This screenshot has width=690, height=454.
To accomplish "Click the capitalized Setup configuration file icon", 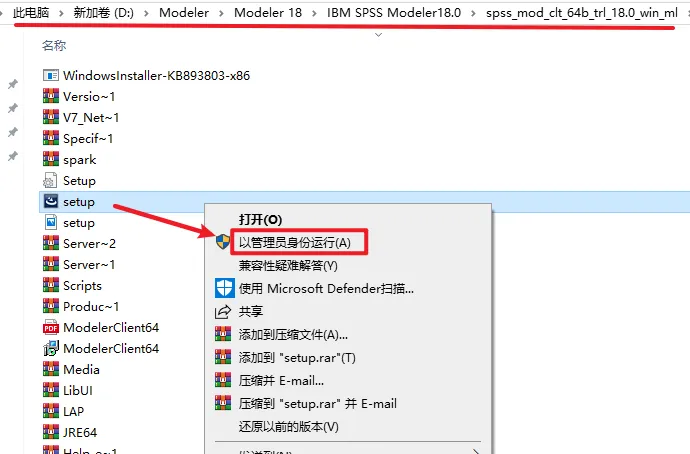I will tap(50, 180).
